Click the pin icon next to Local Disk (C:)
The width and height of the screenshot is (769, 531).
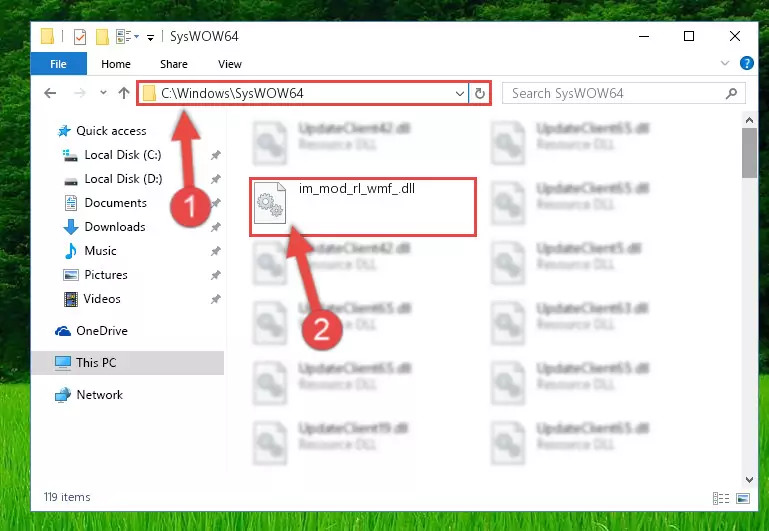pyautogui.click(x=215, y=155)
